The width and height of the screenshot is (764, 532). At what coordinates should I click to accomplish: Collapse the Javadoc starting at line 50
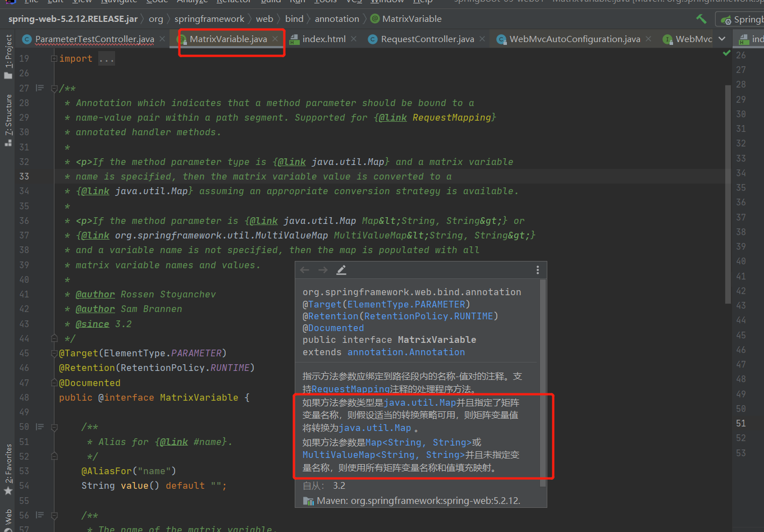point(54,426)
